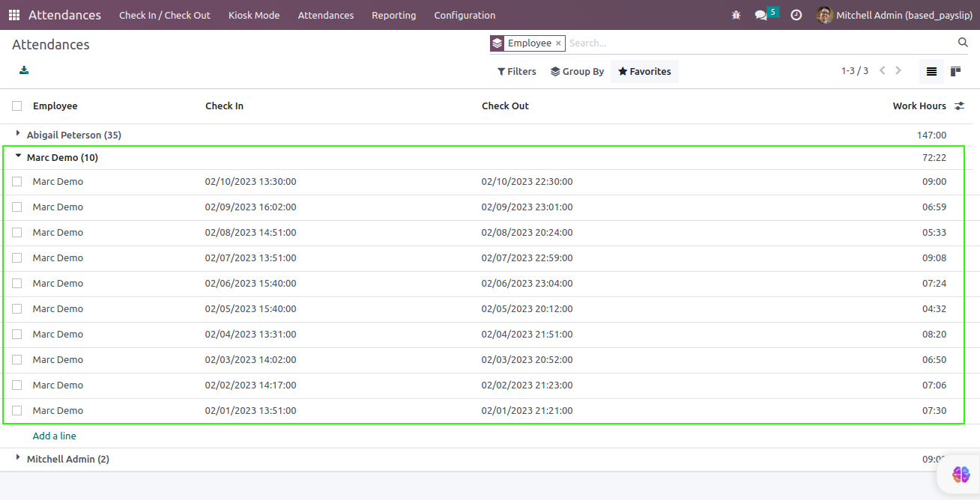Click Add a line link
Viewport: 980px width, 500px height.
[55, 436]
